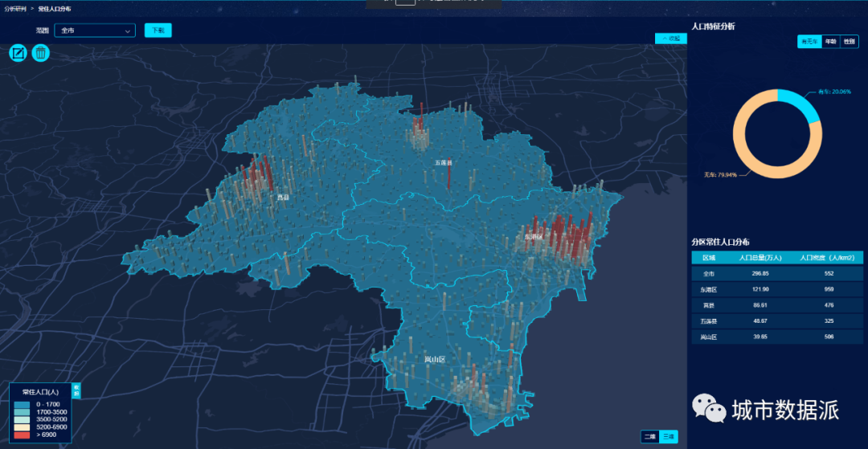Collapse the 常住人口 legend via 收起 tab
Image resolution: width=868 pixels, height=449 pixels.
pyautogui.click(x=76, y=390)
